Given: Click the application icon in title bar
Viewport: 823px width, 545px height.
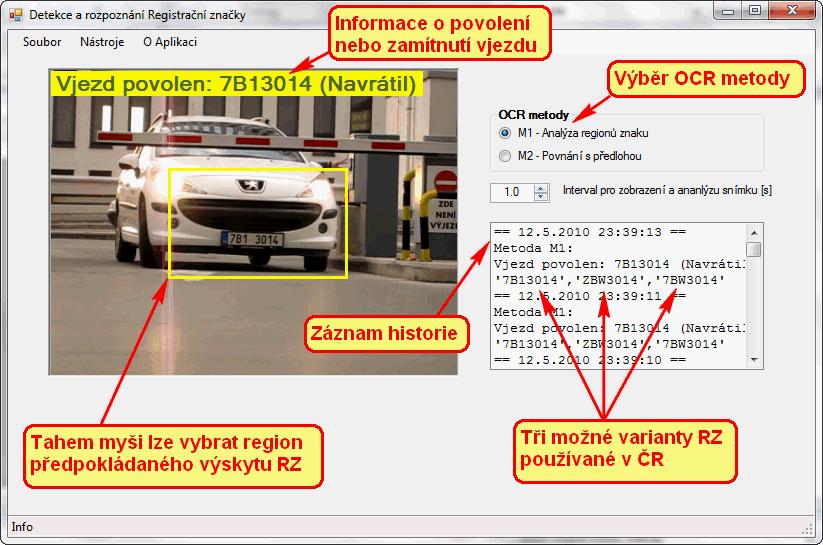Looking at the screenshot, I should (x=16, y=15).
